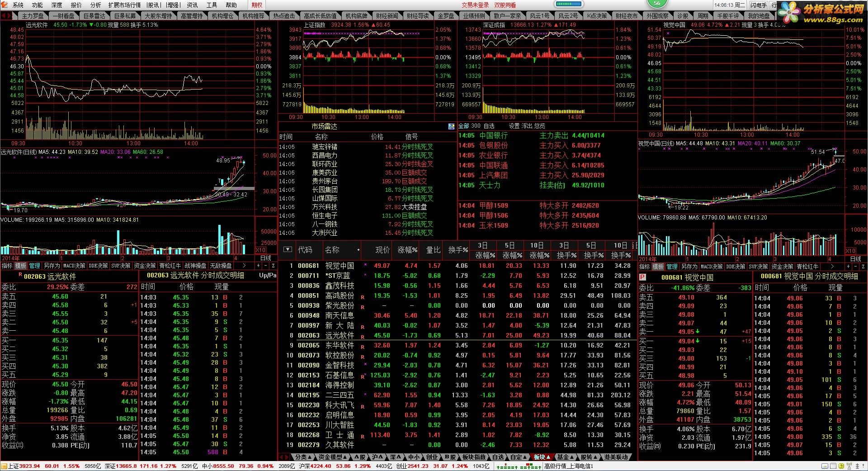Click 高级行情_上海电信1 in status bar
Viewport: 868px width, 471px height.
[x=568, y=466]
